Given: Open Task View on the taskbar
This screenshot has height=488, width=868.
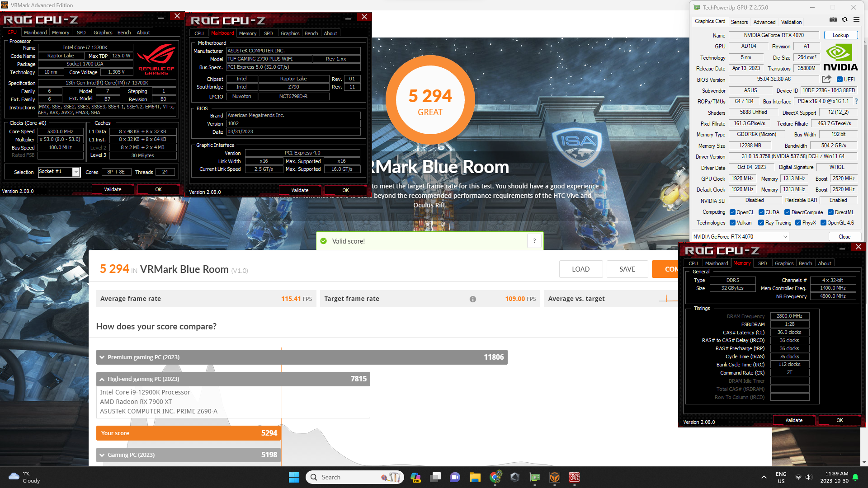Looking at the screenshot, I should coord(435,477).
